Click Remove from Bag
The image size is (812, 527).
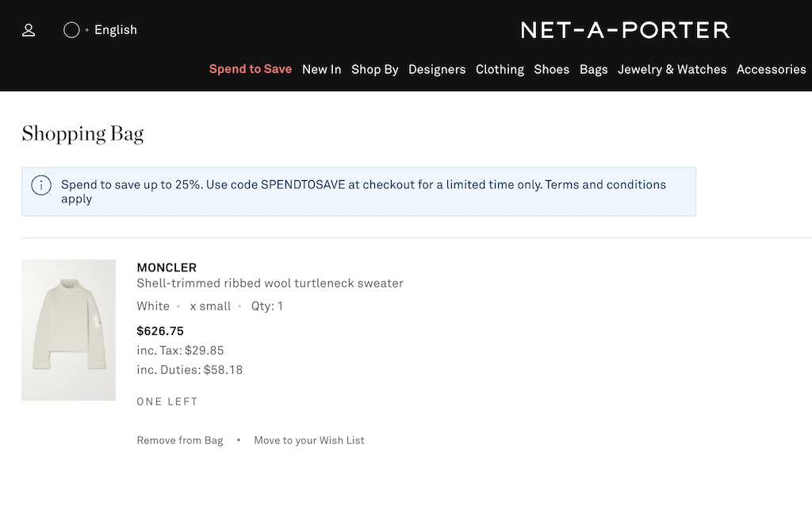coord(180,440)
